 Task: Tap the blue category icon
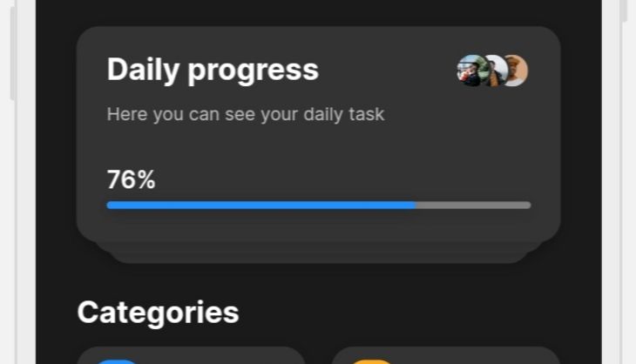click(x=118, y=361)
